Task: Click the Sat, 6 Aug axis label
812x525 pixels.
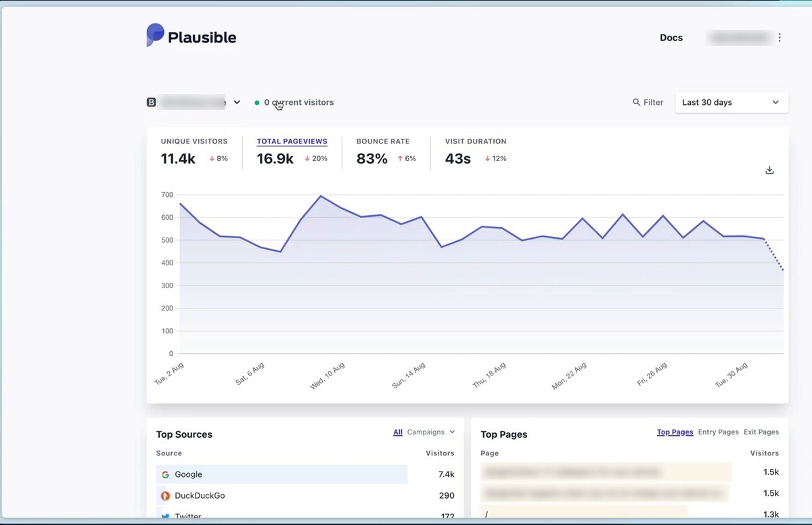Action: (250, 373)
